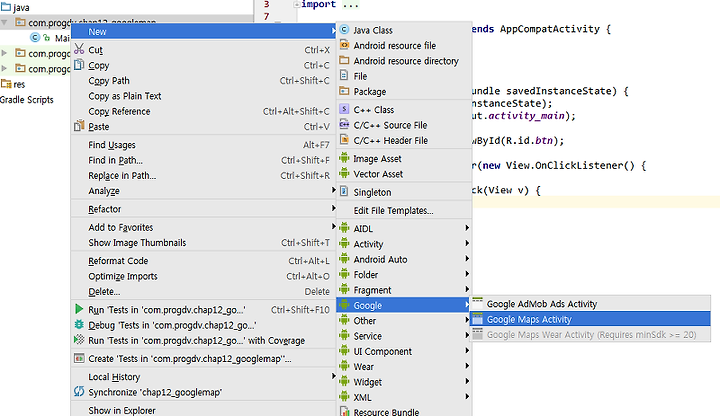Expand the Fragment submenu arrow
The height and width of the screenshot is (416, 720).
[467, 289]
